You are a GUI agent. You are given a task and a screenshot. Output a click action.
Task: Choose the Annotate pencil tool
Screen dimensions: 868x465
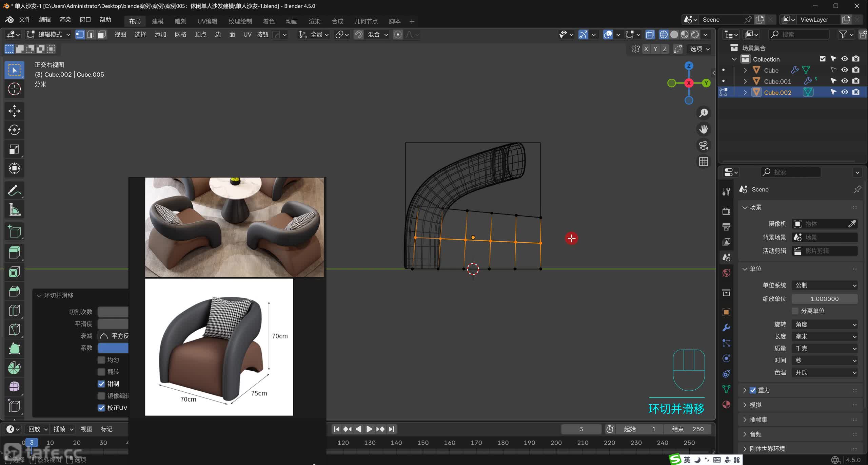14,191
